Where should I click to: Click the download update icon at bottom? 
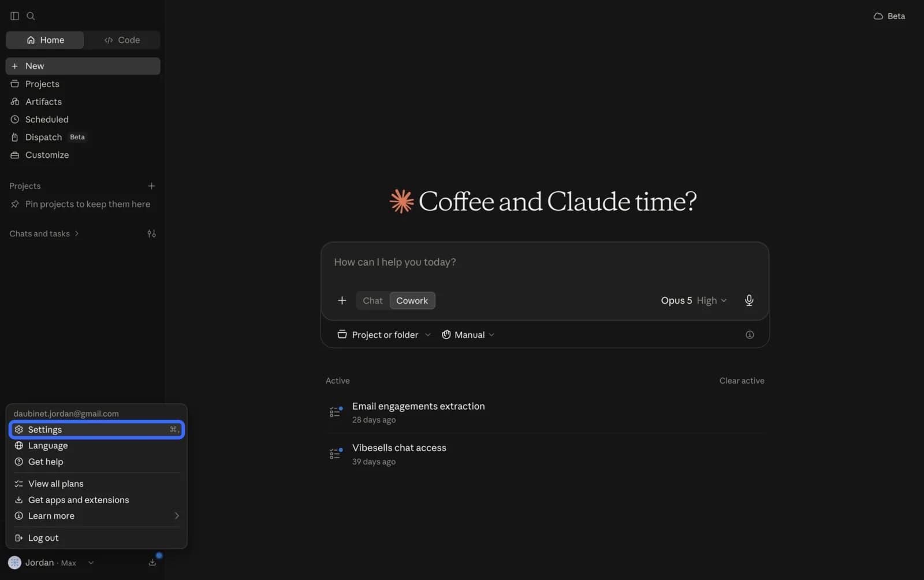pyautogui.click(x=152, y=563)
